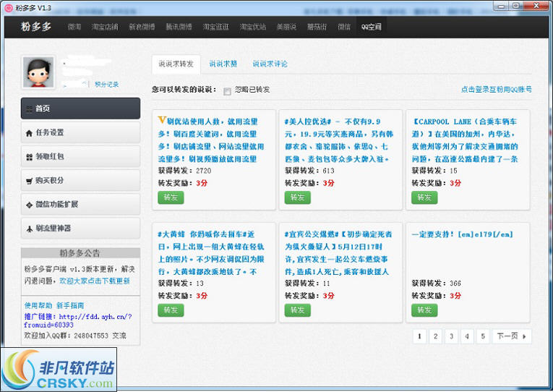Viewport: 553px width, 392px height.
Task: Click the 推广链接 fdd.ayh.cn URL
Action: [x=78, y=320]
